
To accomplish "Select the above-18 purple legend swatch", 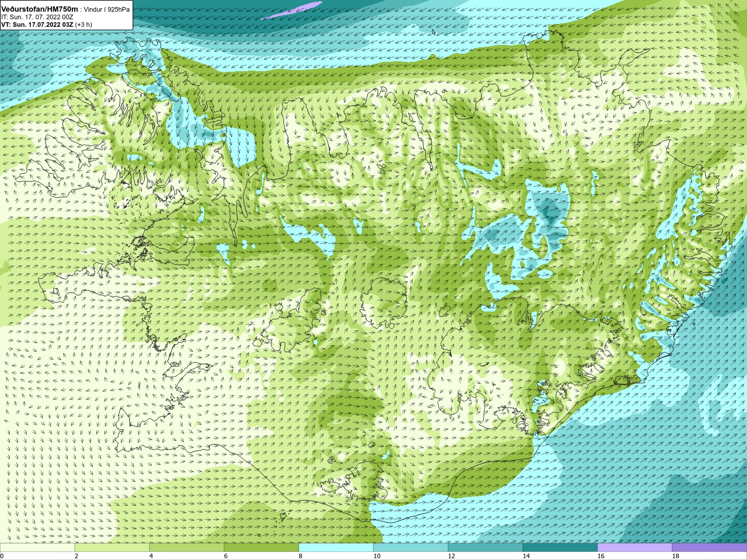I will [x=710, y=547].
